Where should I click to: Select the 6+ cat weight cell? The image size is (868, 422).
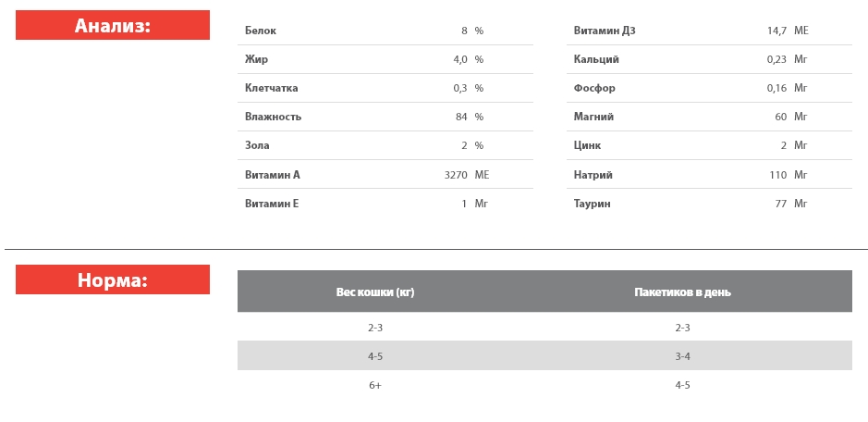[x=374, y=385]
